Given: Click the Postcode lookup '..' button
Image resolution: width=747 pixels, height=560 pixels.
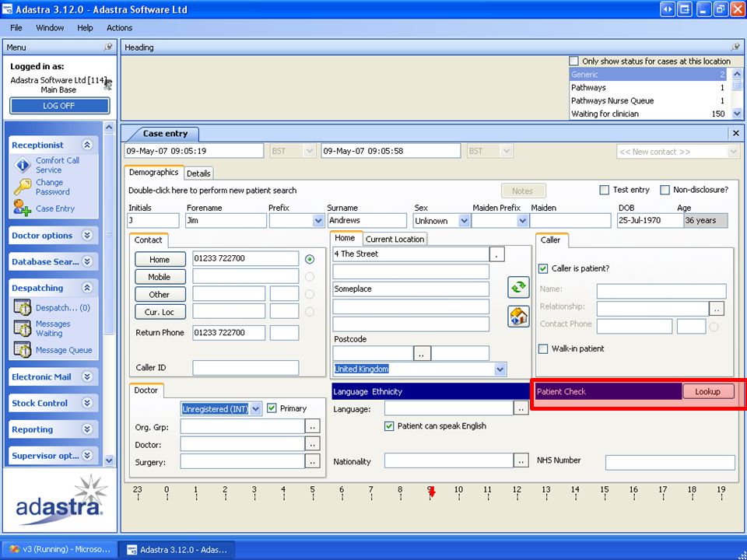Looking at the screenshot, I should [422, 354].
